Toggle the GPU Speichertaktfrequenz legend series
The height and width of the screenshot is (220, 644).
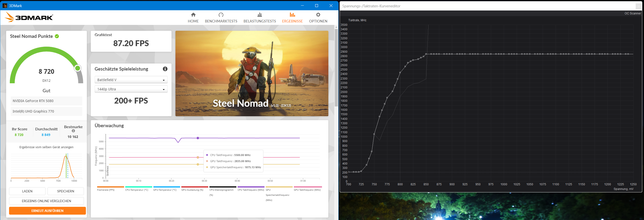coord(279,194)
